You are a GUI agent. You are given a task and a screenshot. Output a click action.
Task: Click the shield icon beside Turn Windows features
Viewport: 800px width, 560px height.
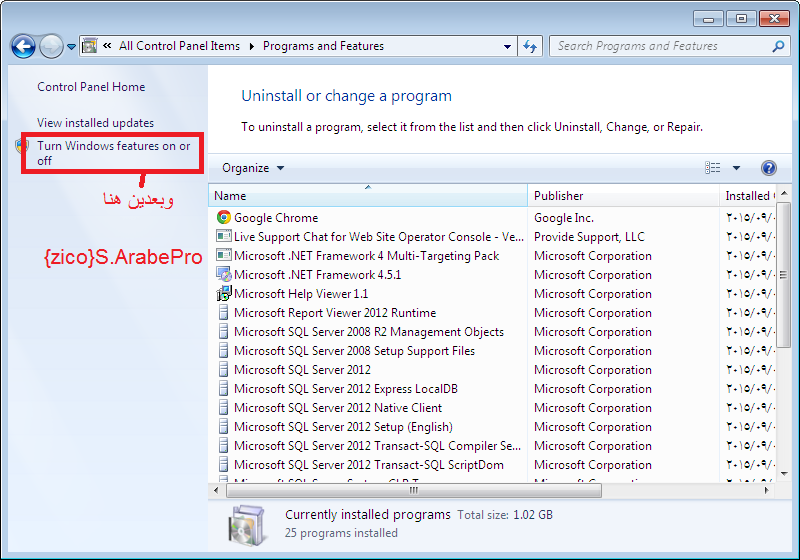tap(21, 146)
